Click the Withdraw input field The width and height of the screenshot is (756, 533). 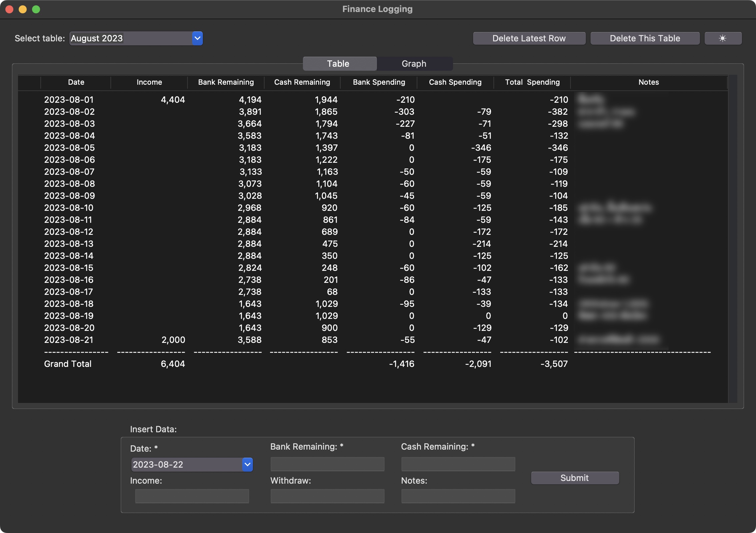click(x=327, y=496)
